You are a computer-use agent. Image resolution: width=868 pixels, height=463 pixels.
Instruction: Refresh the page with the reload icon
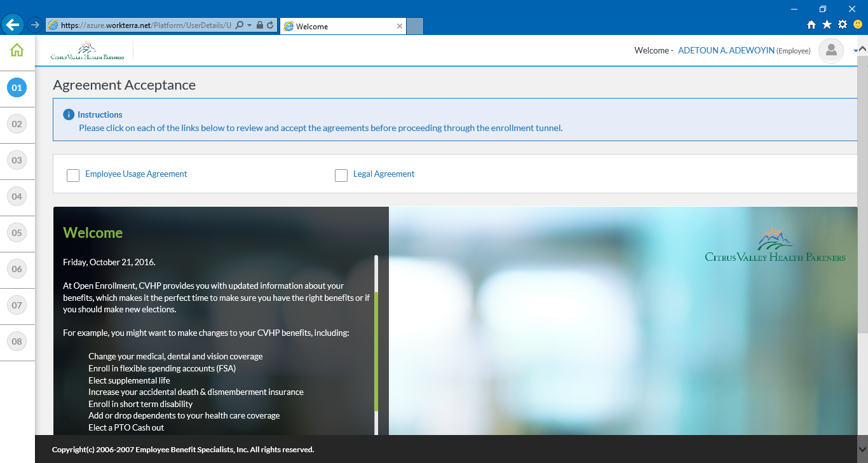tap(270, 25)
